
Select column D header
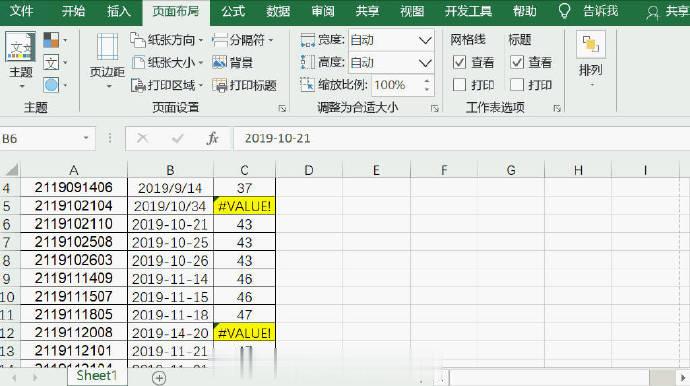click(x=309, y=170)
